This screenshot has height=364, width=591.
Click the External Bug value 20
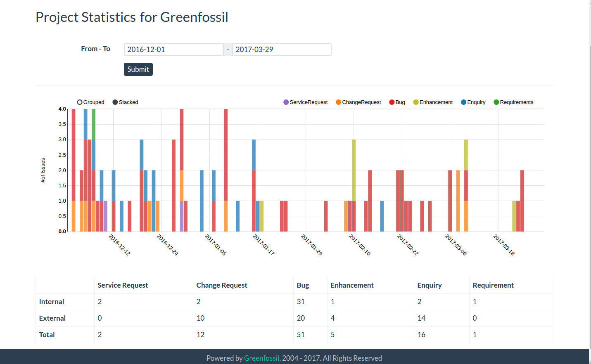point(301,318)
